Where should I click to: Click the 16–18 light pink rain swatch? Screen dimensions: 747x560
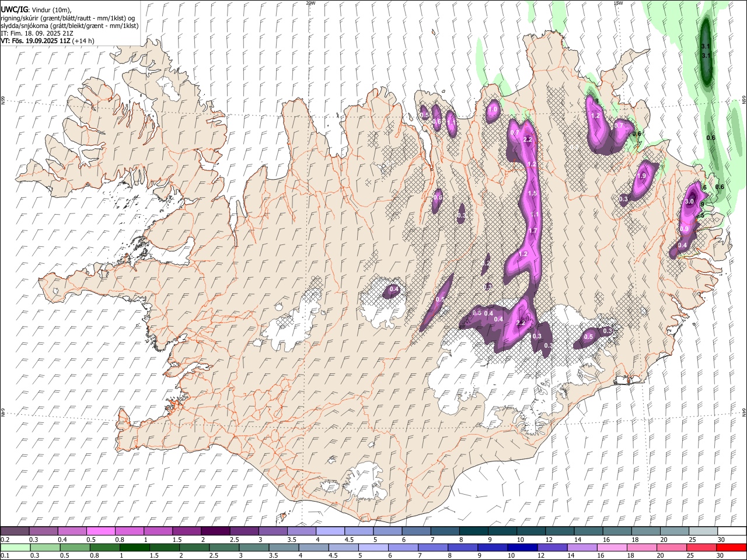click(613, 547)
